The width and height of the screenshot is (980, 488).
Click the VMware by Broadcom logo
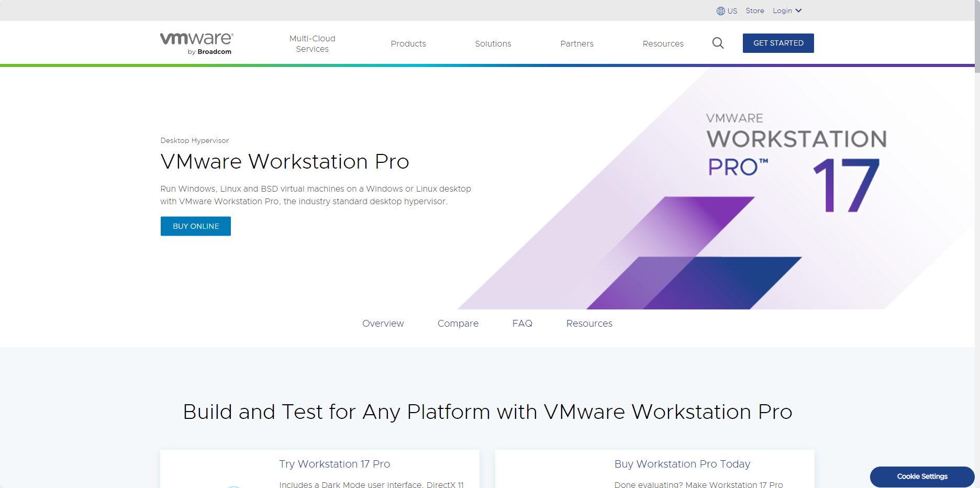coord(197,43)
